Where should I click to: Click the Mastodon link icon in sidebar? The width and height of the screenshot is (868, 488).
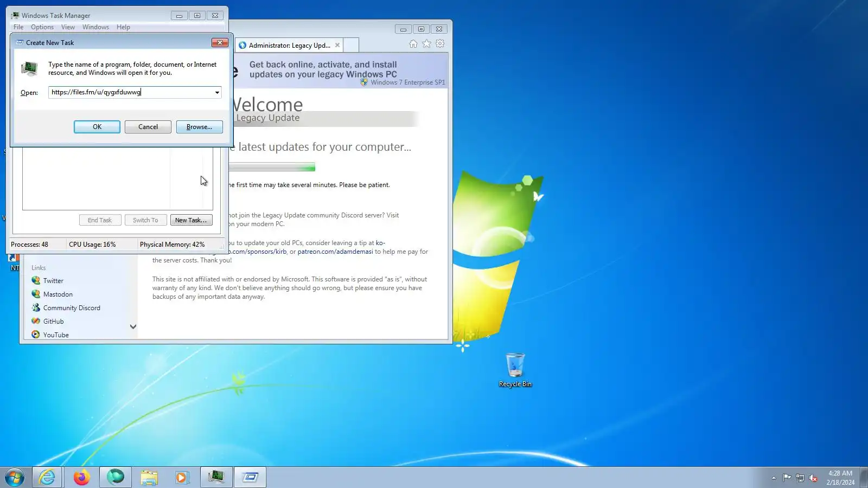[36, 294]
